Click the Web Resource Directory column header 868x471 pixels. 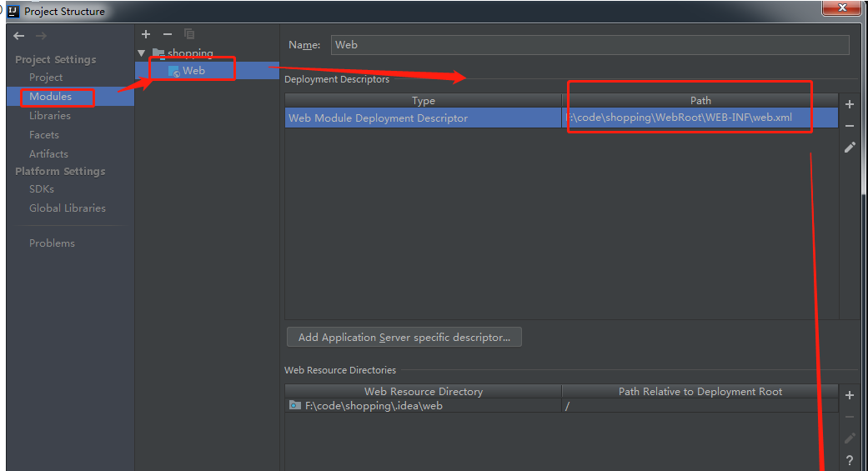[x=424, y=391]
